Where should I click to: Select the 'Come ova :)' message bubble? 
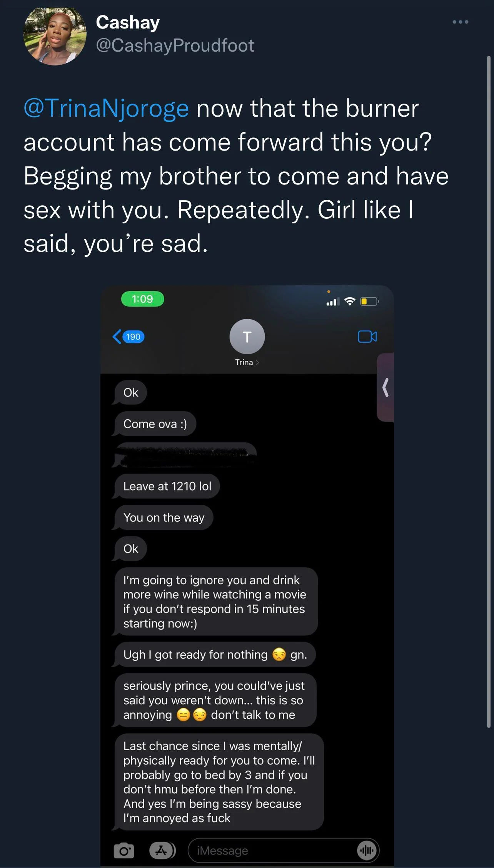(155, 424)
